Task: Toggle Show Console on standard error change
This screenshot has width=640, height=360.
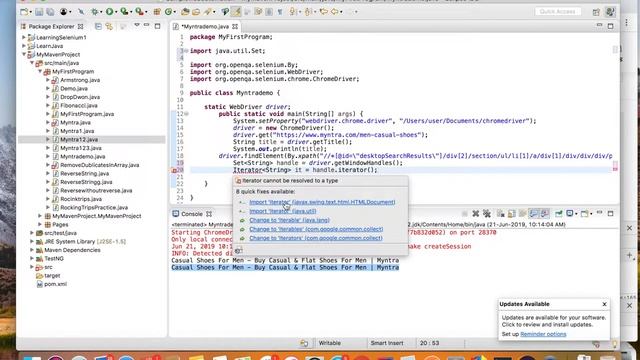Action: point(544,213)
